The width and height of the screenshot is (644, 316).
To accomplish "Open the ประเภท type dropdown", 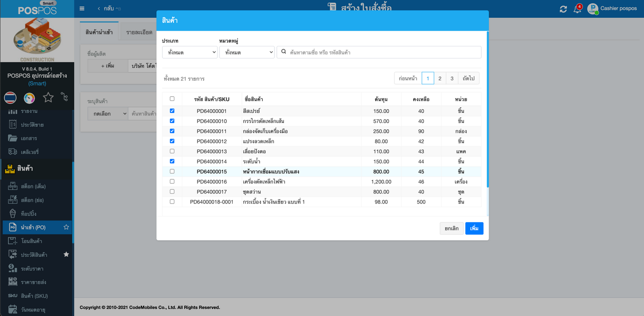I will [x=190, y=52].
